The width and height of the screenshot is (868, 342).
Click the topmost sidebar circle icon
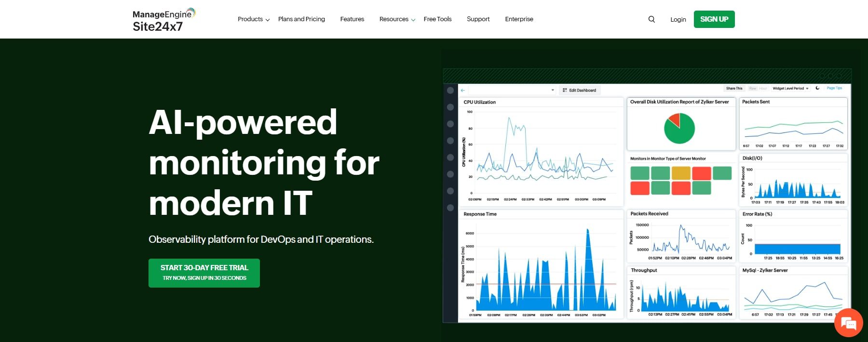(450, 91)
